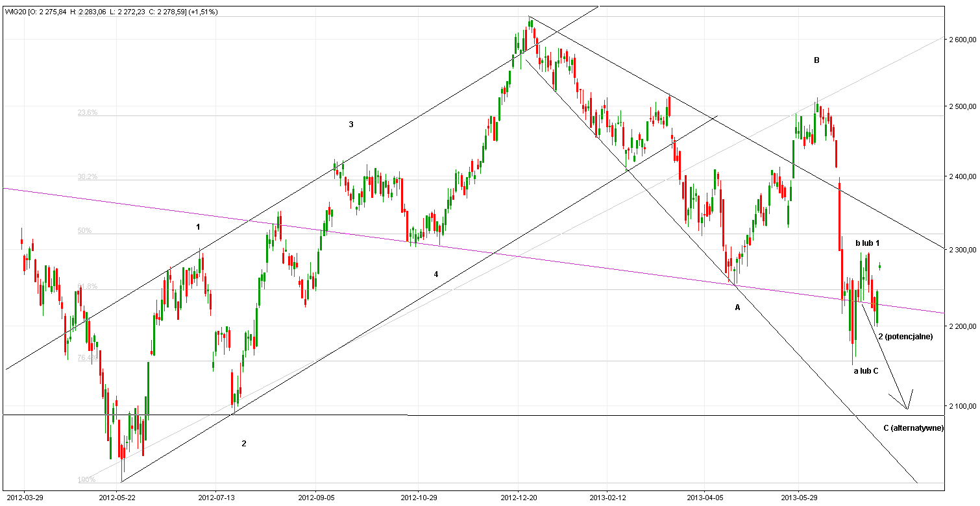980x506 pixels.
Task: Click the wave label 'A'
Action: [737, 307]
